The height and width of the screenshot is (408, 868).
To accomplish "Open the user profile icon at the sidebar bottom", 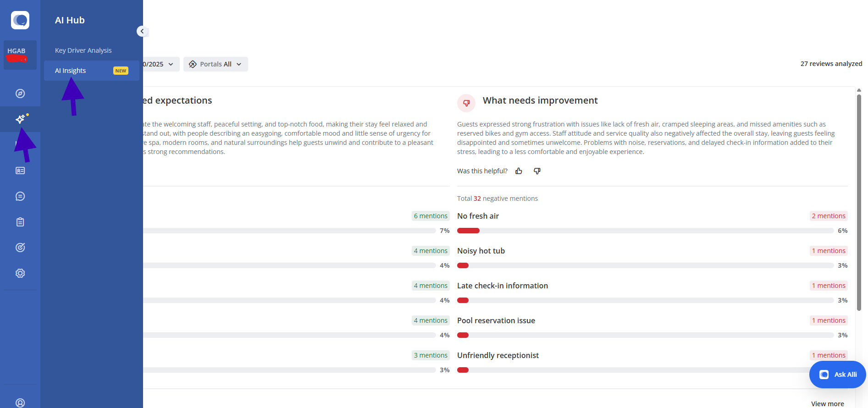I will click(x=20, y=402).
